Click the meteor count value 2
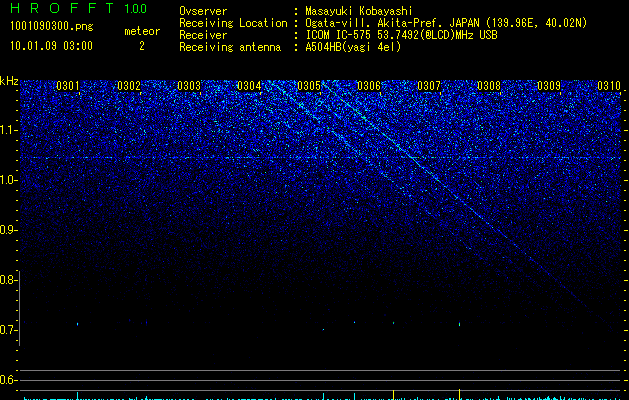Screen dimensions: 629x400 (142, 46)
